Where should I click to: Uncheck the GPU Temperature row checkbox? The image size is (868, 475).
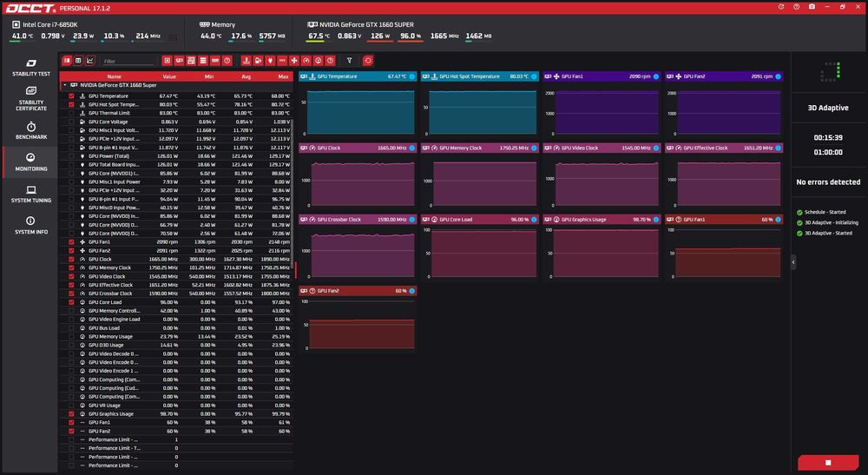(x=71, y=96)
